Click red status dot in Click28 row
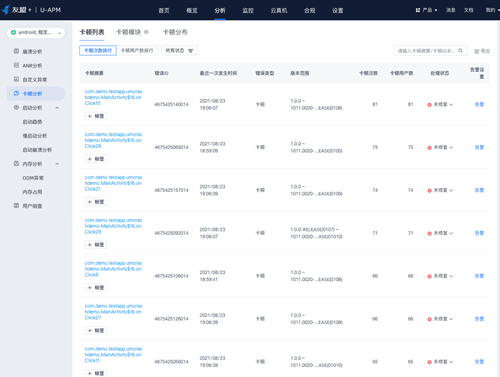This screenshot has height=377, width=500. pos(429,147)
